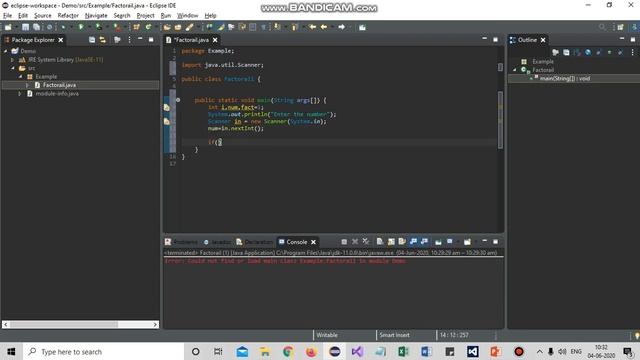Click the Outline View Menu three dots
Screen dimensions: 640x360
[x=632, y=52]
